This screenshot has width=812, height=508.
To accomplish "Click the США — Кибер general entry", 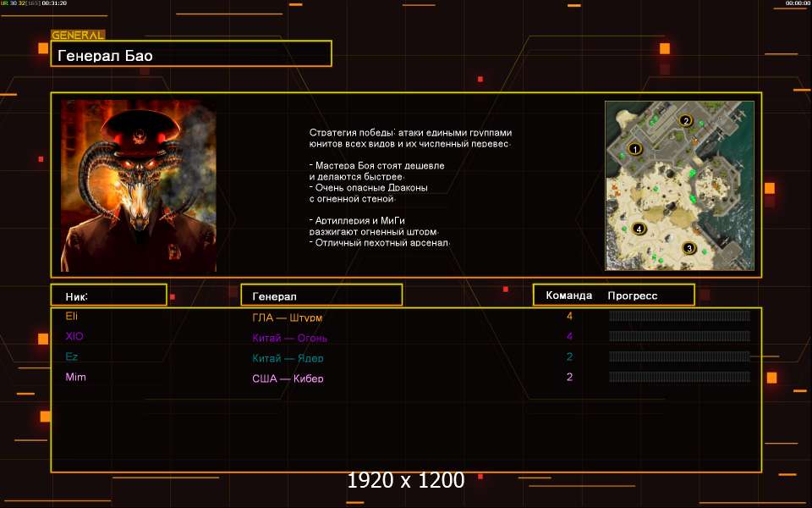I will tap(288, 378).
